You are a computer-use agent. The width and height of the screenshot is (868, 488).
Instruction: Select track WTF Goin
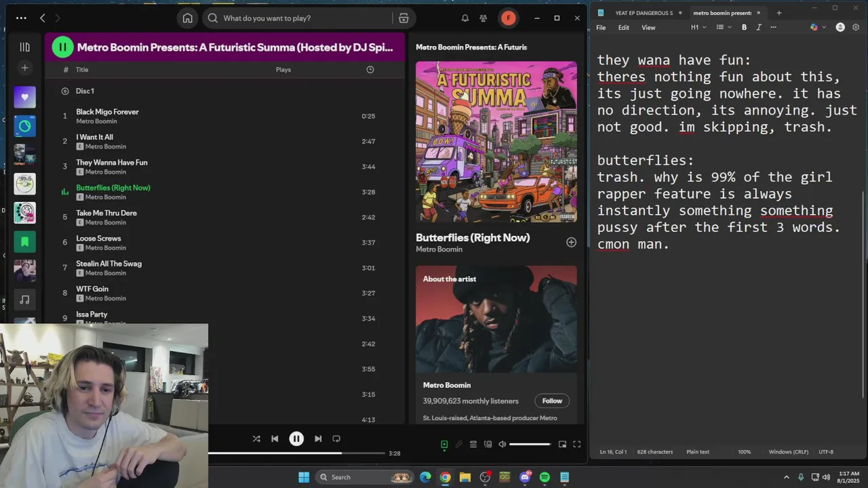(92, 289)
